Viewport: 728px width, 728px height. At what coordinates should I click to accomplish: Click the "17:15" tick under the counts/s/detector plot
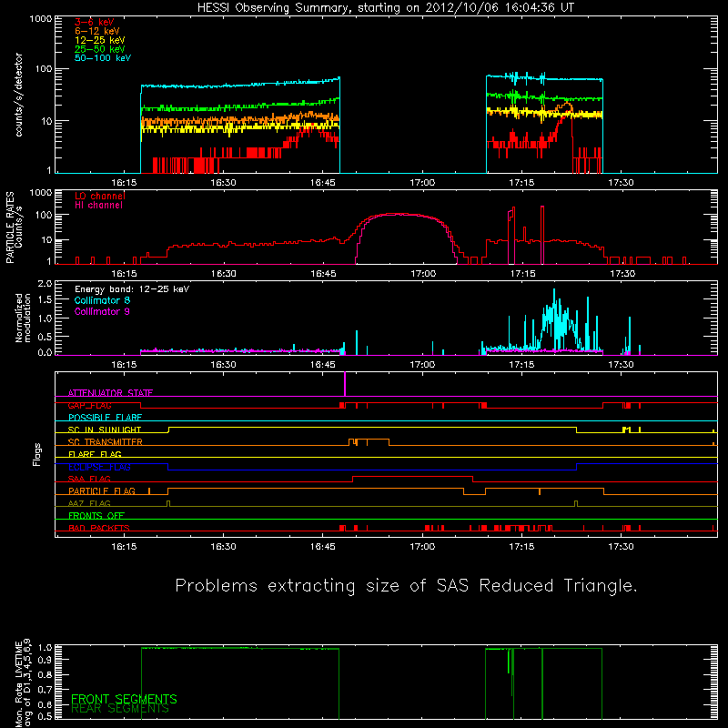point(521,183)
